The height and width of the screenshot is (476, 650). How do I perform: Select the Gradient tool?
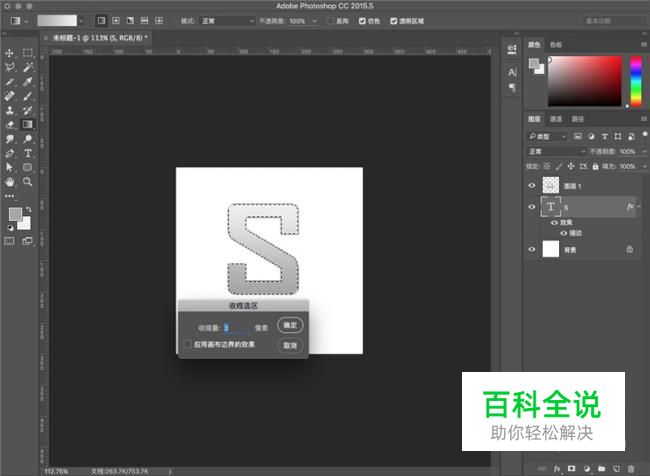pos(28,124)
